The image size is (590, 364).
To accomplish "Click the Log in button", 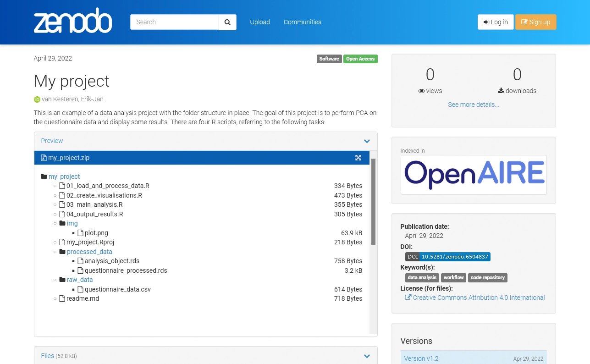I will pyautogui.click(x=496, y=22).
